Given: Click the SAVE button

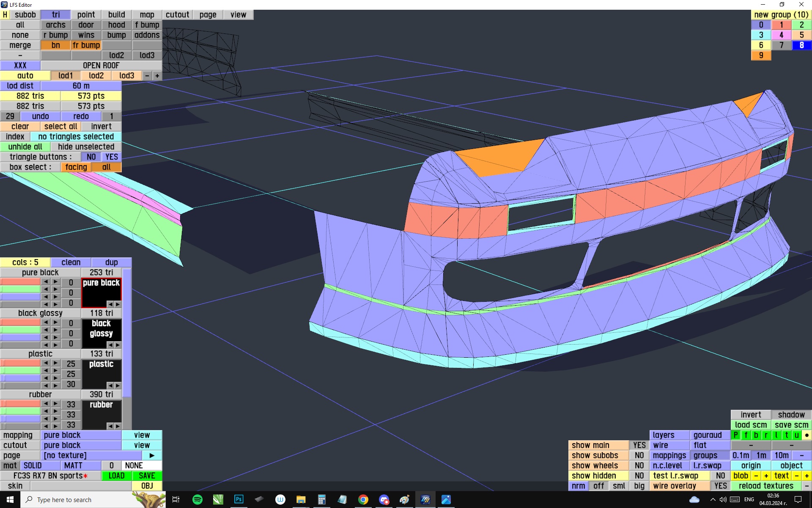Looking at the screenshot, I should [x=147, y=476].
